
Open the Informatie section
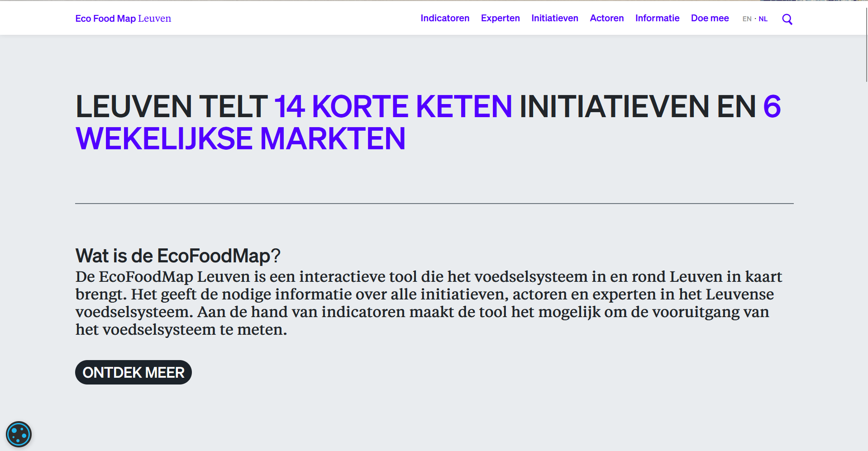657,18
